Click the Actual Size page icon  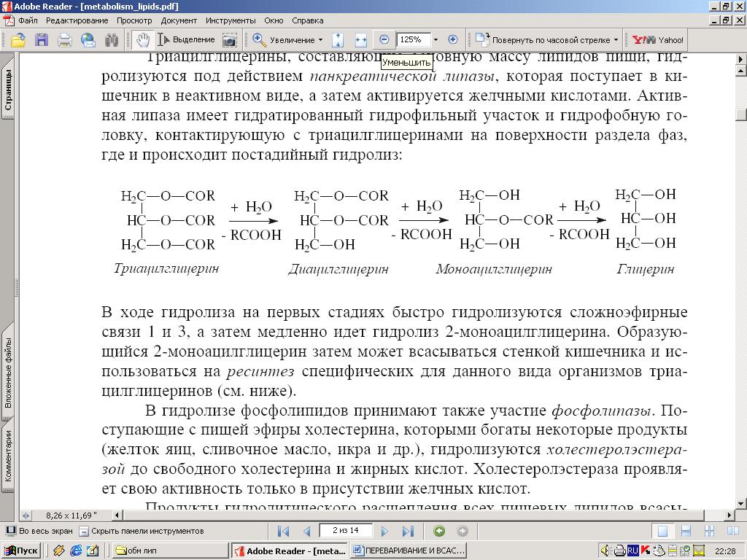coord(337,40)
